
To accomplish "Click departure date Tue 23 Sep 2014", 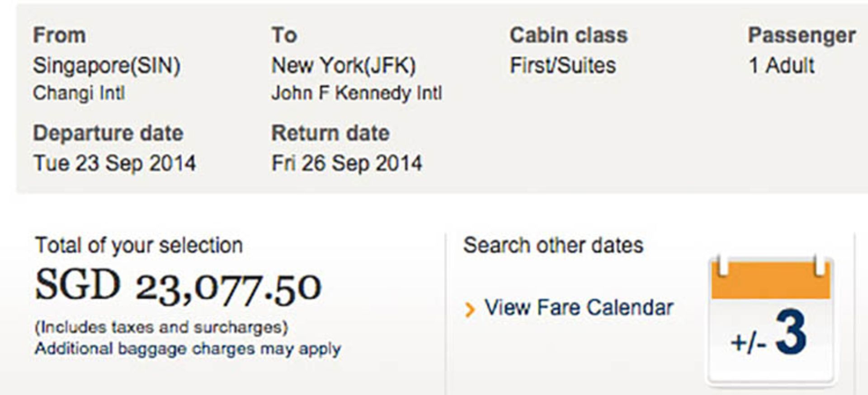I will pyautogui.click(x=114, y=163).
